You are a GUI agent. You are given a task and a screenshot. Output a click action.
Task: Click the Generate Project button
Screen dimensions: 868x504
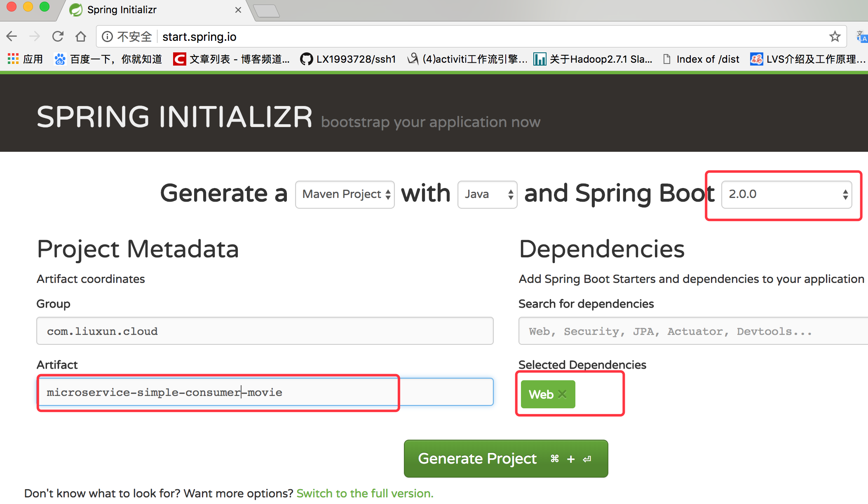point(506,459)
